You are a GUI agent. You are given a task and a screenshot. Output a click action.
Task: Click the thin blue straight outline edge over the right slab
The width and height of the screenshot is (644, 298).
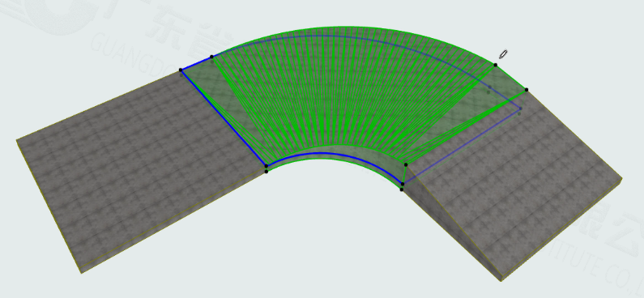click(463, 146)
